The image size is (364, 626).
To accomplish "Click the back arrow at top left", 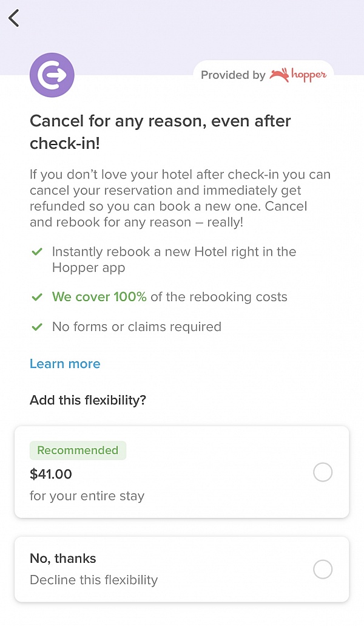I will 13,18.
